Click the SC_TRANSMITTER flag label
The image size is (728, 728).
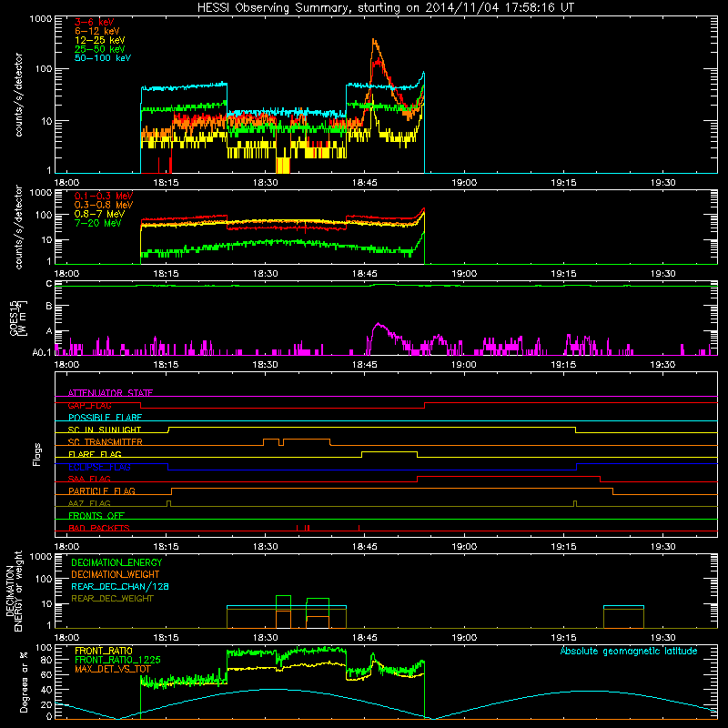point(106,442)
